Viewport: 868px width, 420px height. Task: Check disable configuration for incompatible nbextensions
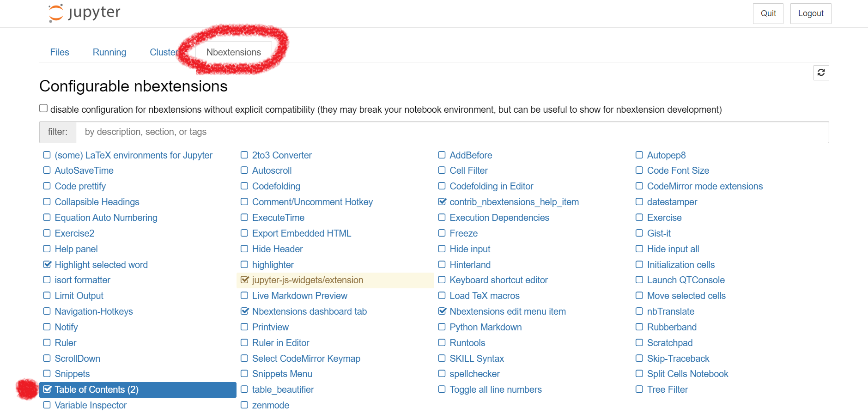tap(43, 108)
